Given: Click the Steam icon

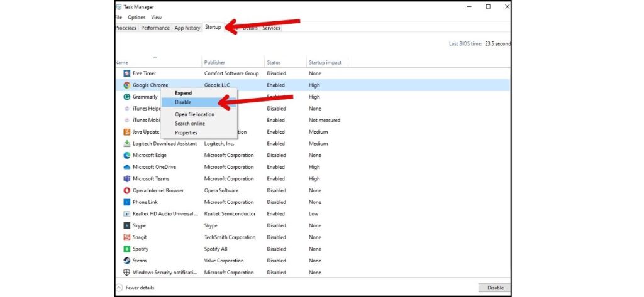Looking at the screenshot, I should click(127, 261).
